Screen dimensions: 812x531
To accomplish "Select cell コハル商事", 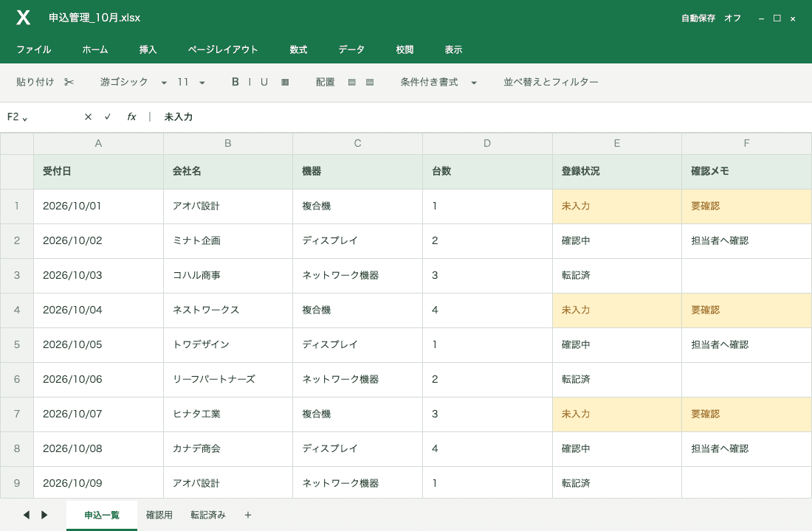I will point(228,275).
